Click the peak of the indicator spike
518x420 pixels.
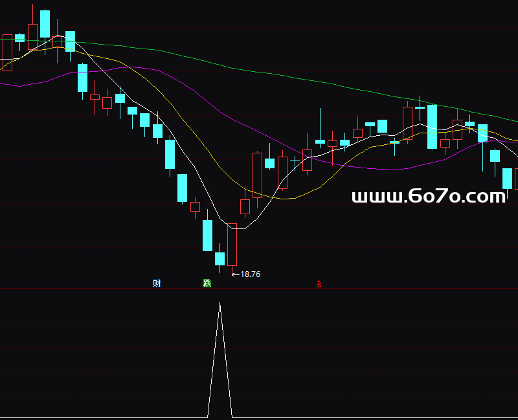tap(220, 304)
